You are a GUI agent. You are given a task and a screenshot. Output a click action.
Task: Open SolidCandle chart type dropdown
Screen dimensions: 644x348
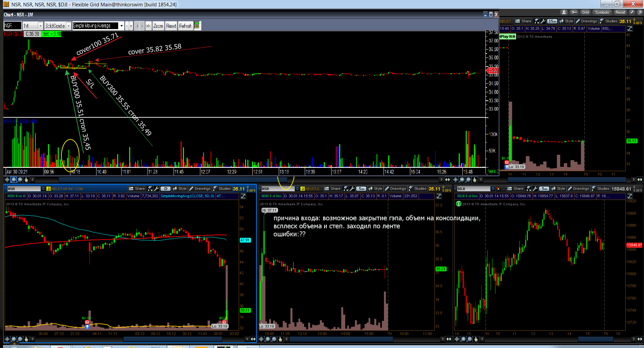pyautogui.click(x=68, y=26)
